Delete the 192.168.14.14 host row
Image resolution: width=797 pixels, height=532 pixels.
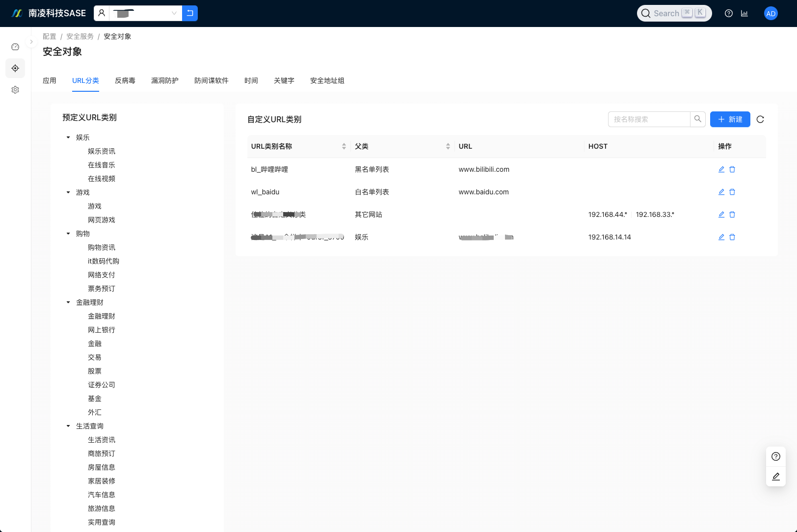(x=732, y=237)
